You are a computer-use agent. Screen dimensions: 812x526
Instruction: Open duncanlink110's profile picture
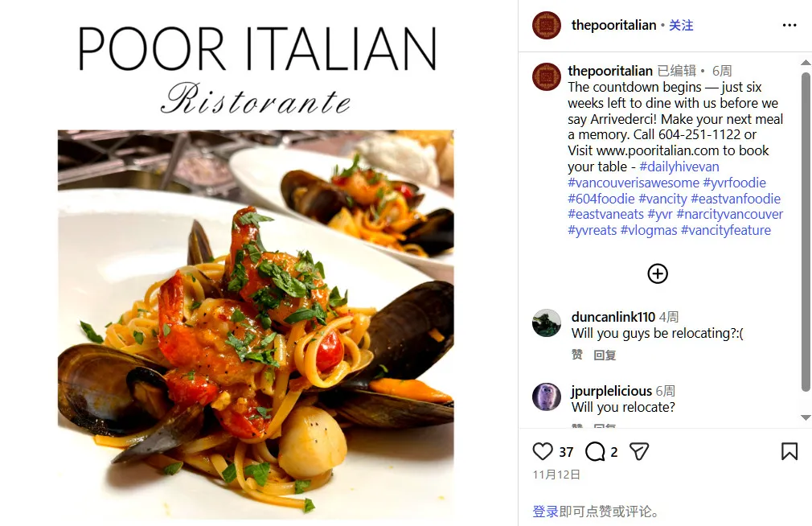coord(547,323)
